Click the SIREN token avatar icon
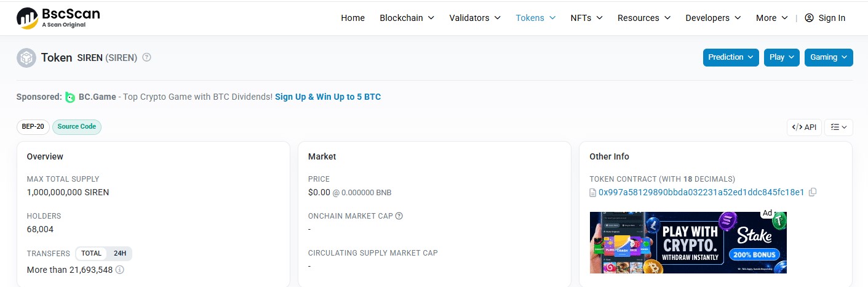Image resolution: width=868 pixels, height=287 pixels. [26, 57]
